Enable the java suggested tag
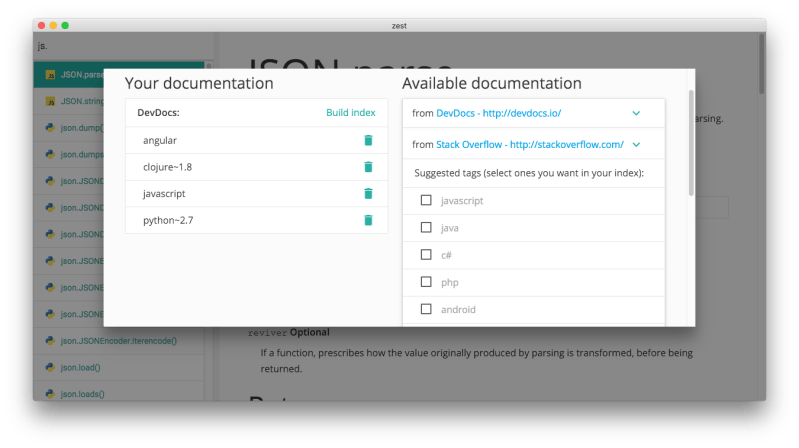Image resolution: width=799 pixels, height=448 pixels. (426, 227)
